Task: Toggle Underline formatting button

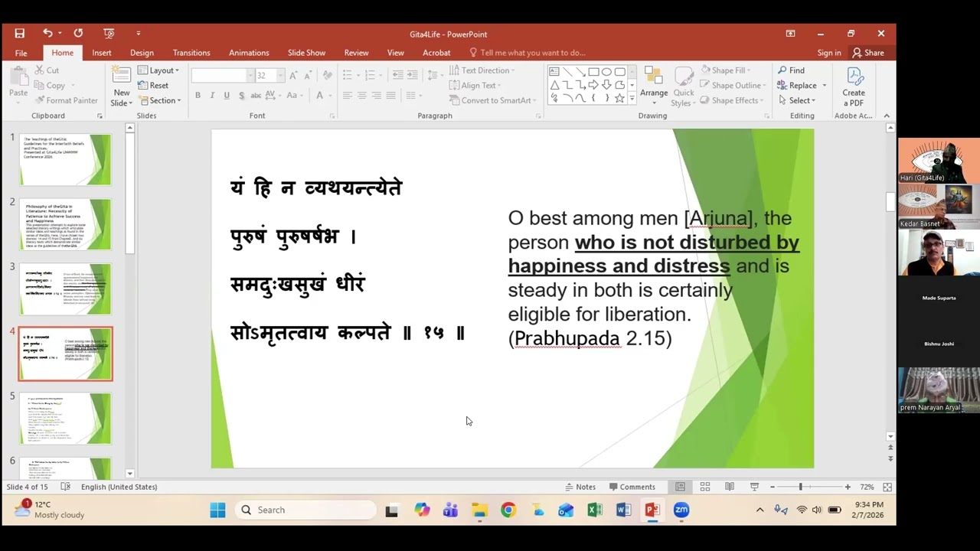Action: point(227,96)
